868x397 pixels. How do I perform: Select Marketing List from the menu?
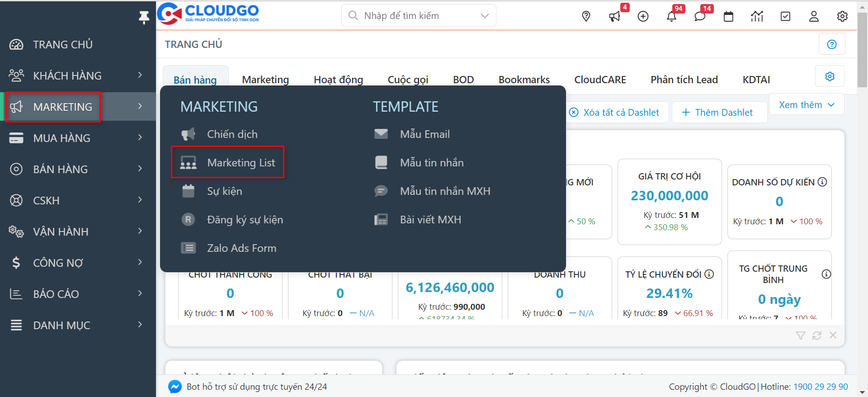(x=241, y=163)
